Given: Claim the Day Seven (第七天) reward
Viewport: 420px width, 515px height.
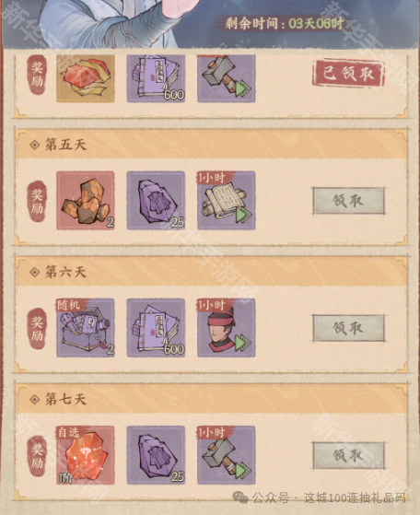Looking at the screenshot, I should click(348, 455).
